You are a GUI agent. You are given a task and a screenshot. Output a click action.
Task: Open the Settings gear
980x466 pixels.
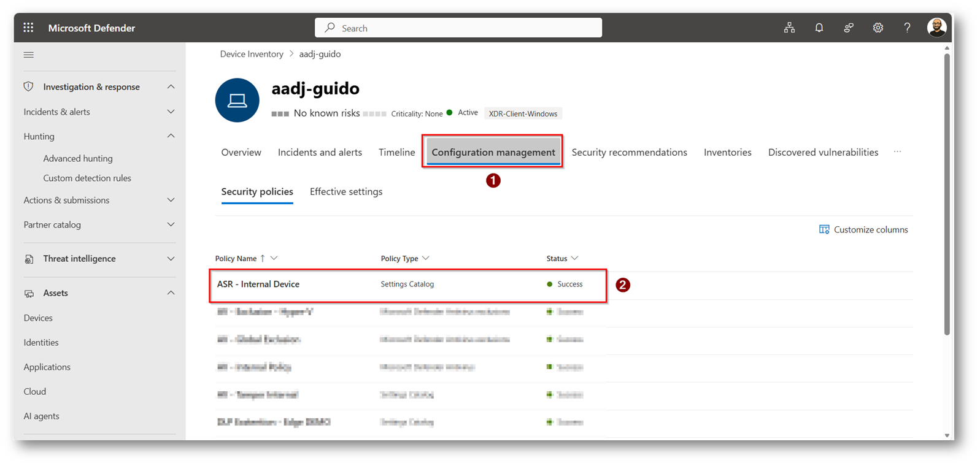click(x=878, y=28)
